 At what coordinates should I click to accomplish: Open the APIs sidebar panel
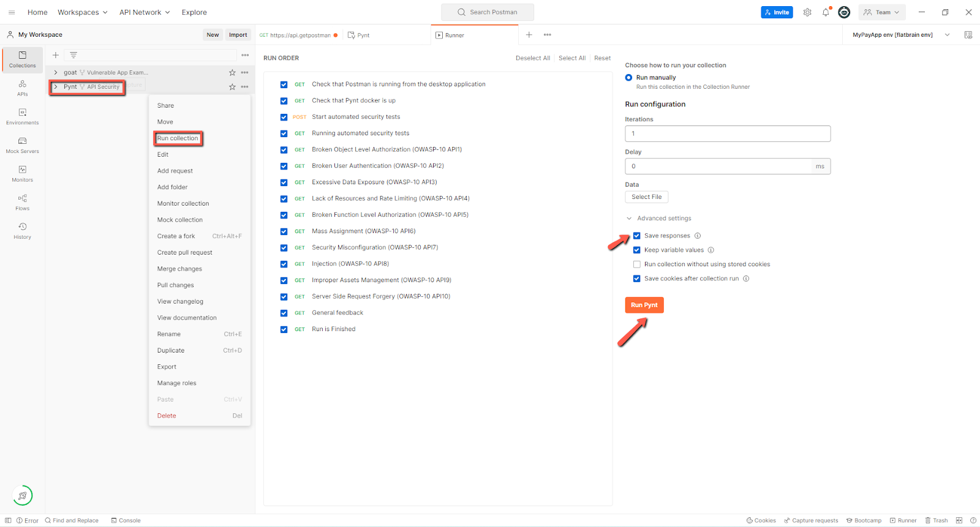click(x=23, y=88)
